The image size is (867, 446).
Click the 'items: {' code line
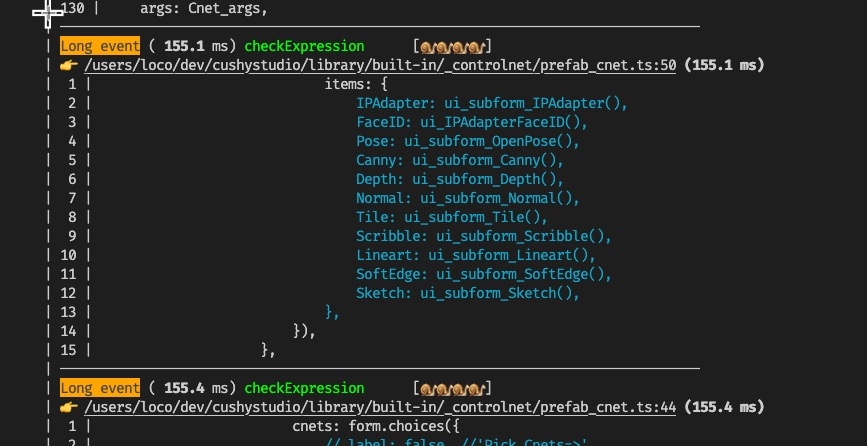[356, 84]
